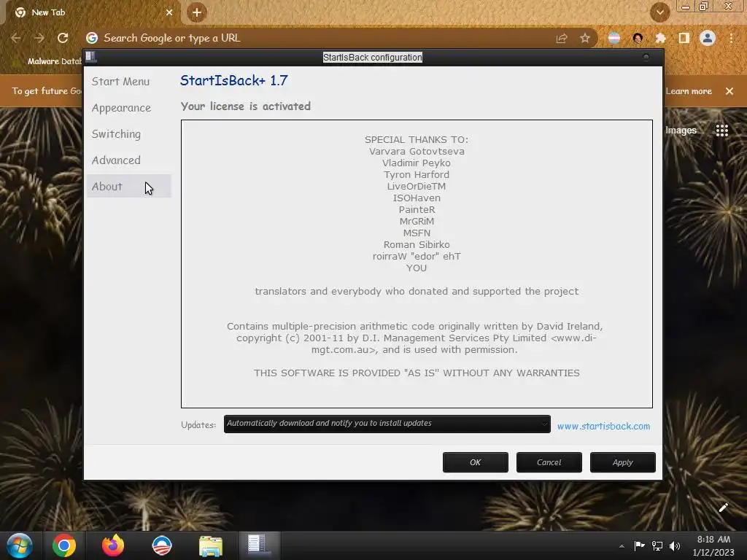This screenshot has width=747, height=560.
Task: Open the Chrome profile menu
Action: [x=708, y=38]
